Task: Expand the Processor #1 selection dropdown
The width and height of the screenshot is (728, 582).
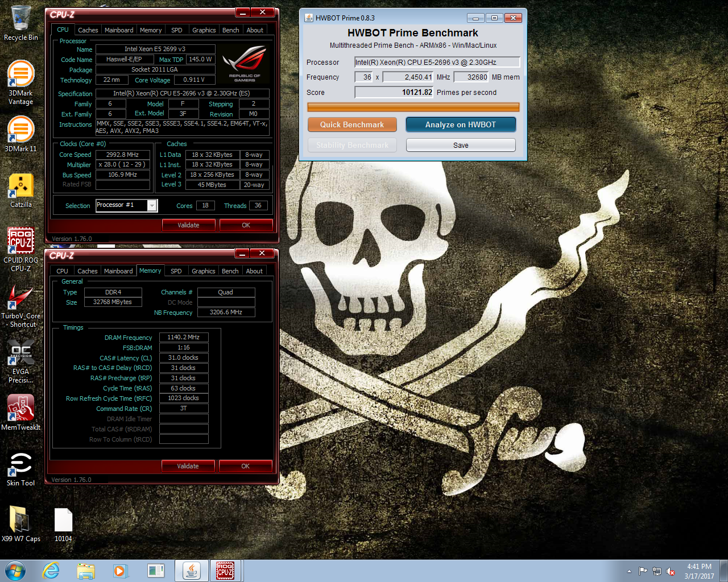Action: [x=152, y=206]
